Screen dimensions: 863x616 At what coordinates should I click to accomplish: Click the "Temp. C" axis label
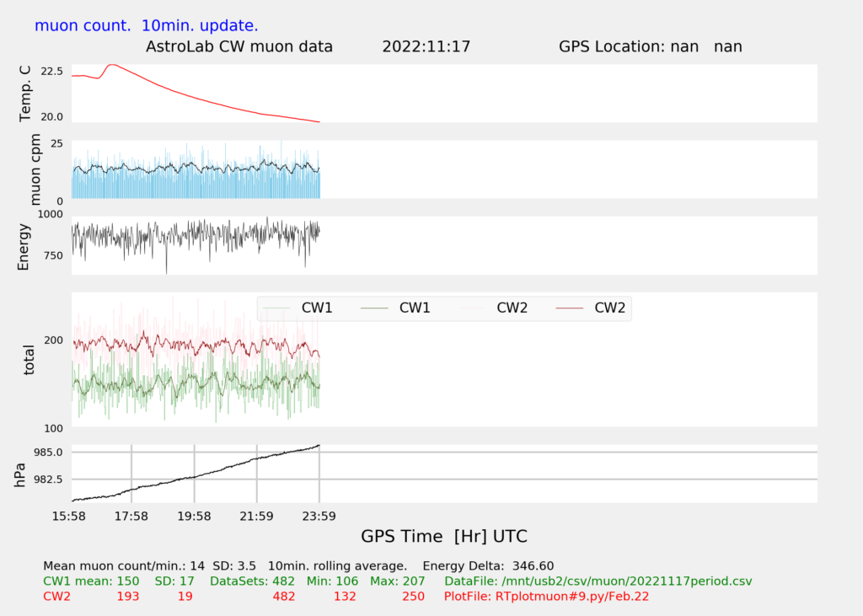coord(24,93)
